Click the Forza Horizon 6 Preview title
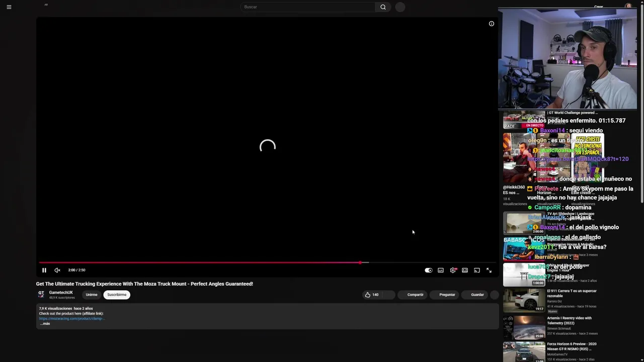The image size is (644, 362). (x=572, y=346)
